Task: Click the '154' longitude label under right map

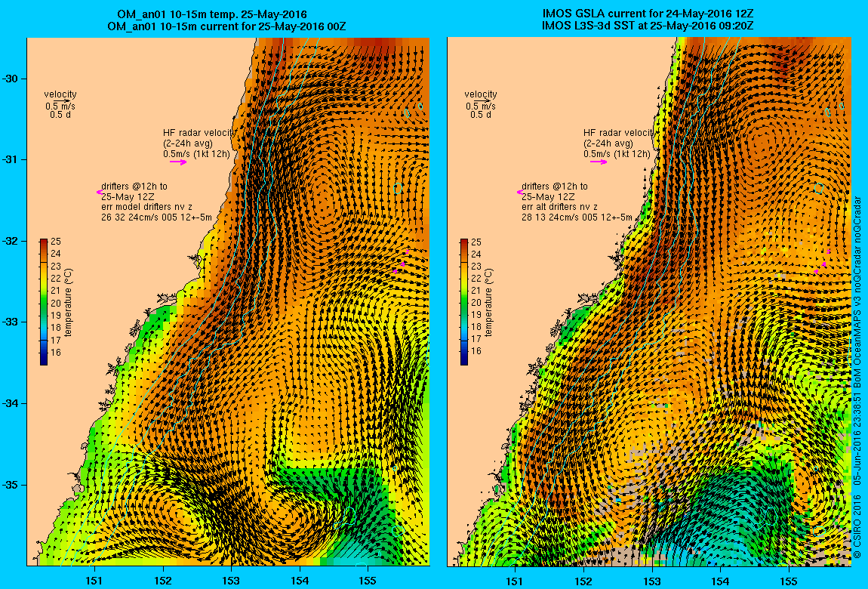Action: click(x=719, y=581)
